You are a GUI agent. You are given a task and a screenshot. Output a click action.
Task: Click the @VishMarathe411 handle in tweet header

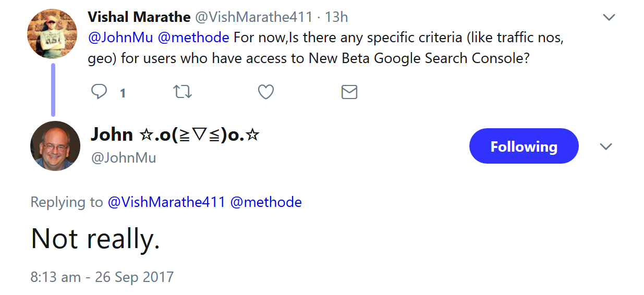[x=253, y=17]
